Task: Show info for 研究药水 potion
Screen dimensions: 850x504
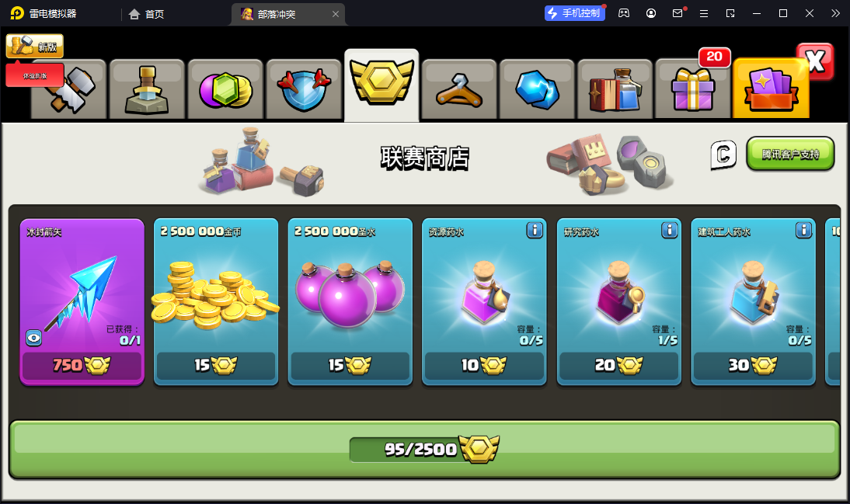Action: pyautogui.click(x=670, y=231)
